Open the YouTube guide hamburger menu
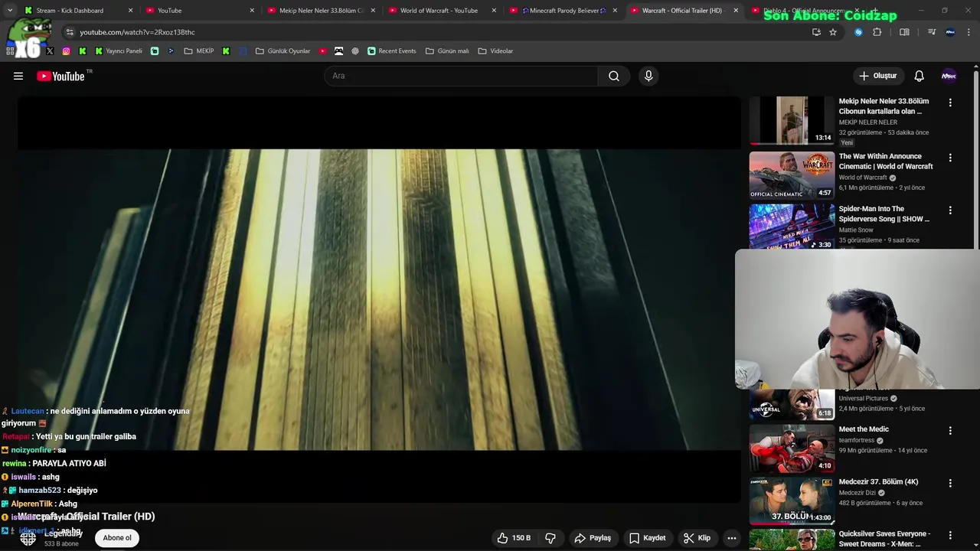The width and height of the screenshot is (980, 551). 18,76
